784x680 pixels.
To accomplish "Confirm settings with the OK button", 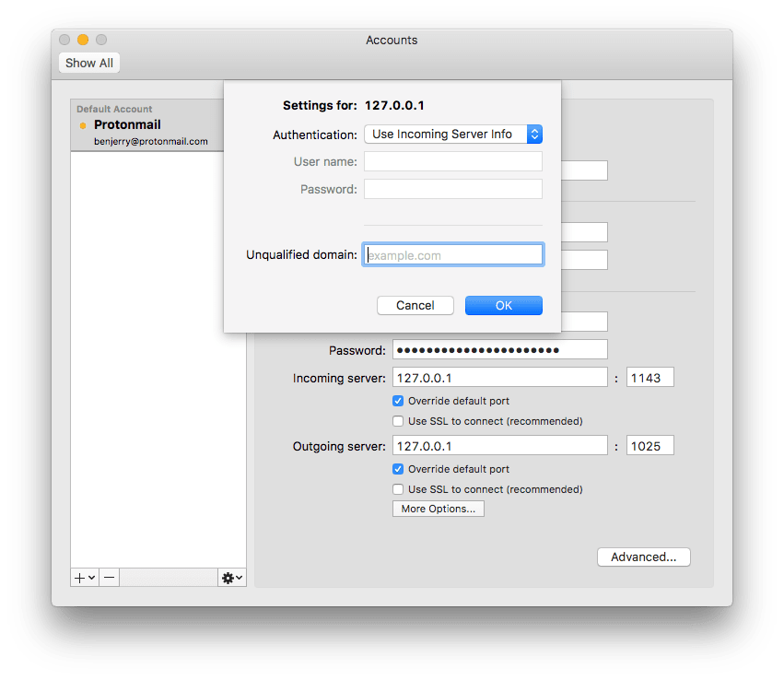I will tap(503, 305).
